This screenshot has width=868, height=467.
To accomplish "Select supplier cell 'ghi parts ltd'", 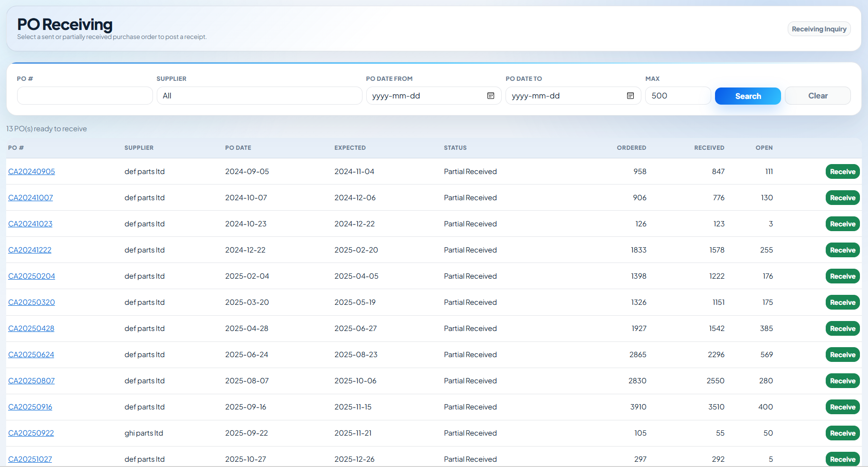I will tap(144, 433).
